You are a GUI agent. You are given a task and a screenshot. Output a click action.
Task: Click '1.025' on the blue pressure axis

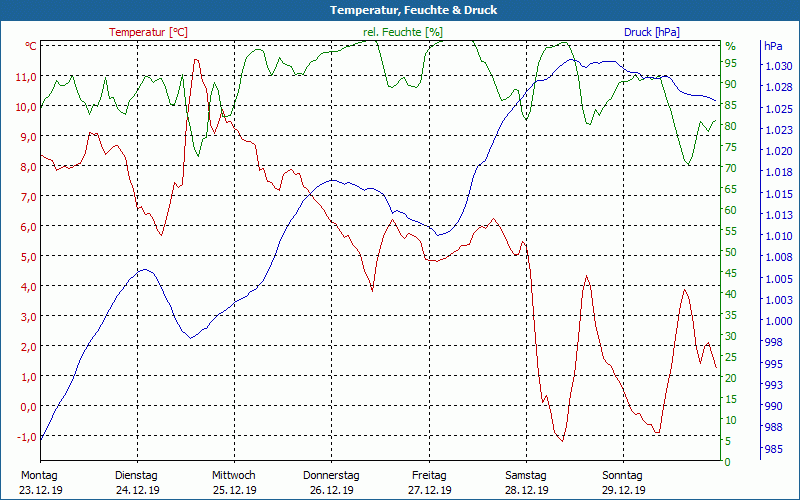click(779, 109)
